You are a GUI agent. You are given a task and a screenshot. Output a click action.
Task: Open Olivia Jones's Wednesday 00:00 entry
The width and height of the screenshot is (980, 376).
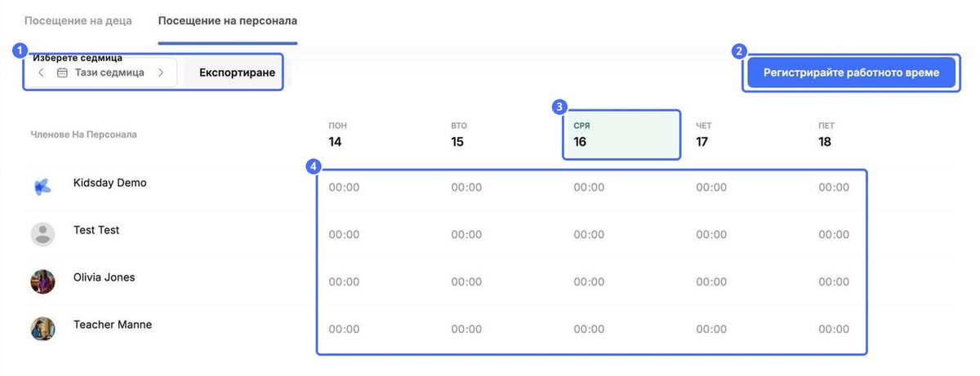pyautogui.click(x=589, y=282)
